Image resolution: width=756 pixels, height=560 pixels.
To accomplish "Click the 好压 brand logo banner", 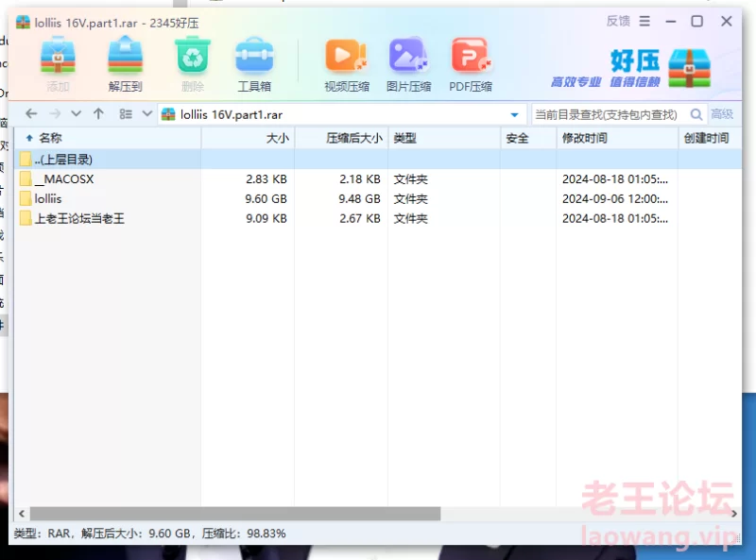I will (x=630, y=68).
